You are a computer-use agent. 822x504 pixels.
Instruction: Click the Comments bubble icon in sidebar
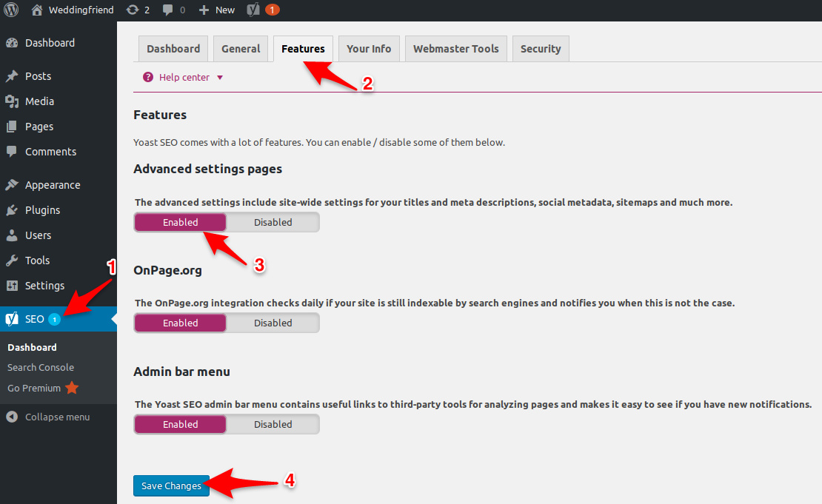(12, 152)
